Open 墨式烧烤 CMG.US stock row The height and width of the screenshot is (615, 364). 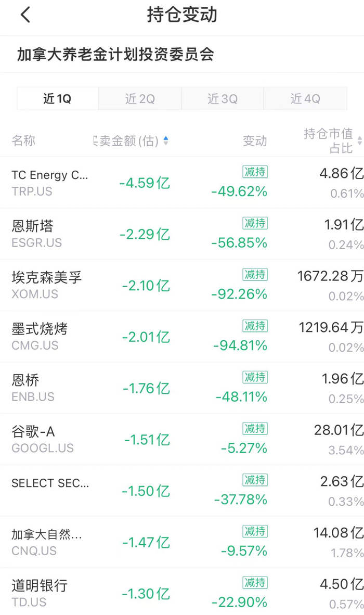(40, 337)
